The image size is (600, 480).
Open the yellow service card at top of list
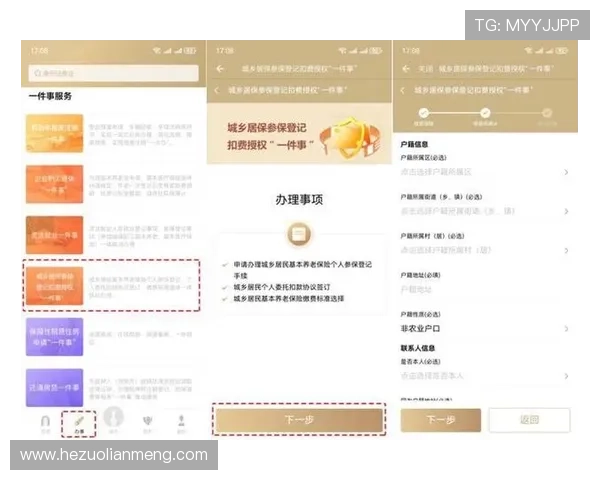click(54, 133)
